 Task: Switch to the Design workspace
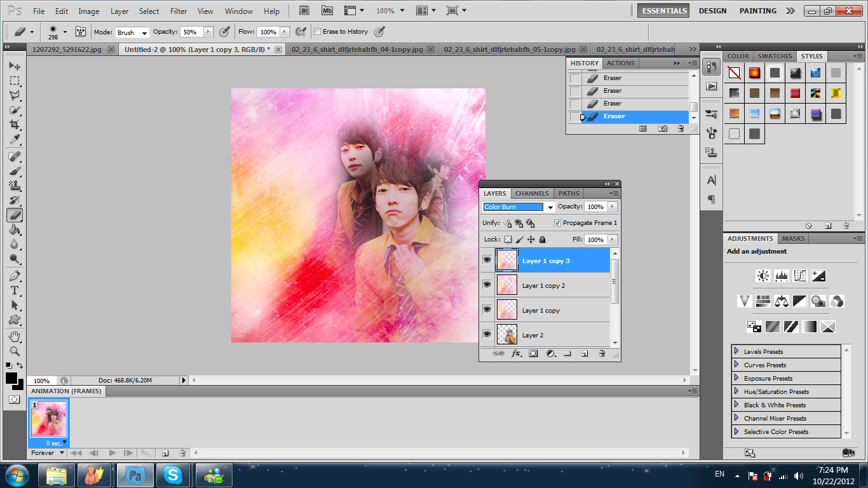(712, 11)
